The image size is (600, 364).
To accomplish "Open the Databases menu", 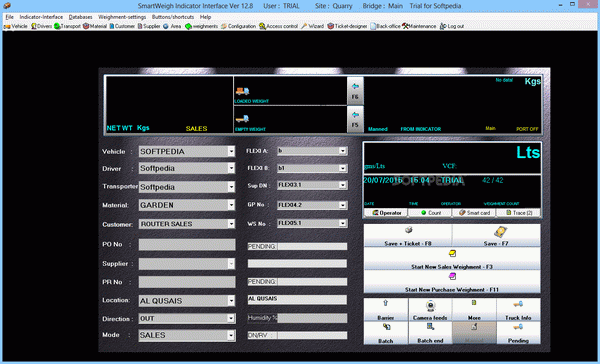I will 80,17.
